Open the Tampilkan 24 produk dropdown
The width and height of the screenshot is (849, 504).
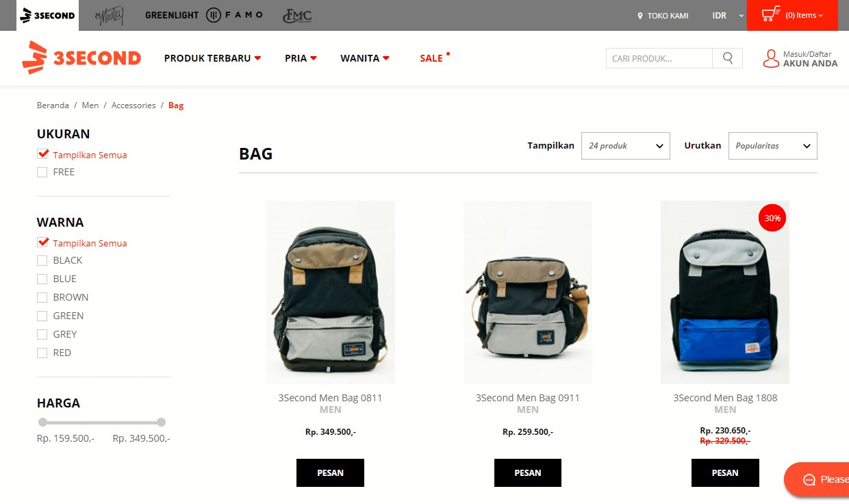[x=626, y=146]
